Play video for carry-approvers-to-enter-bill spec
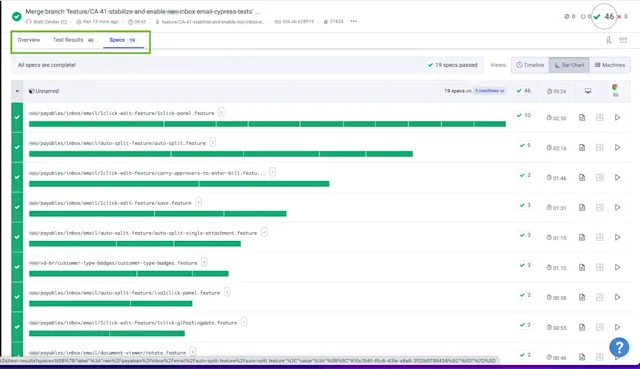Viewport: 640px width, 369px height. point(618,178)
